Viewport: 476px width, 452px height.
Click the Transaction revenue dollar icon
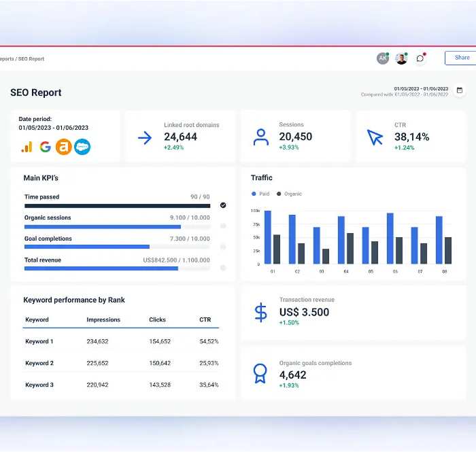[260, 313]
